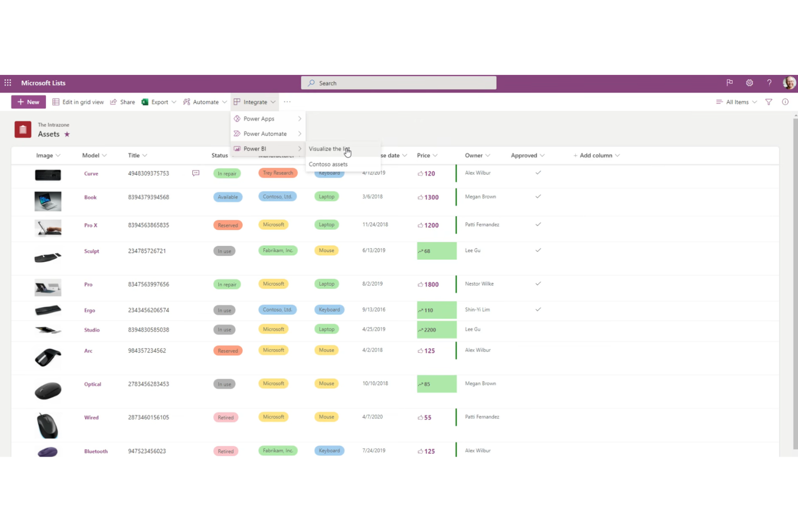Open the settings gear icon
This screenshot has width=798, height=532.
point(749,83)
